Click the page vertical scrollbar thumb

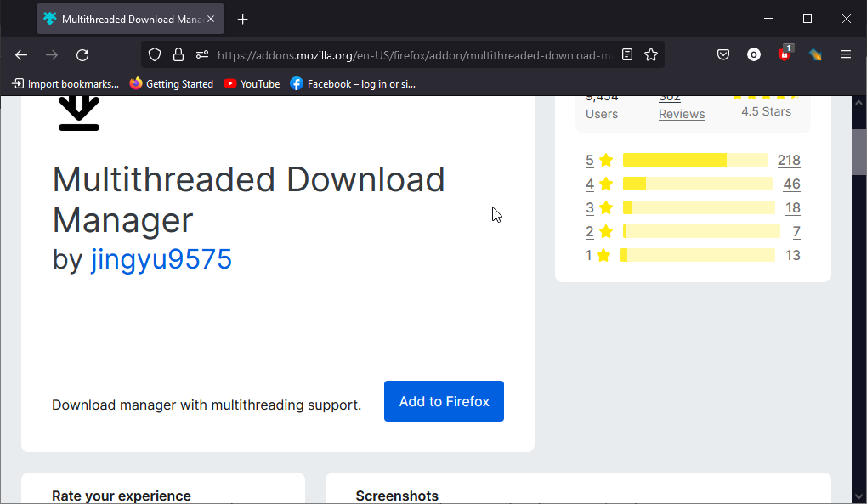858,152
